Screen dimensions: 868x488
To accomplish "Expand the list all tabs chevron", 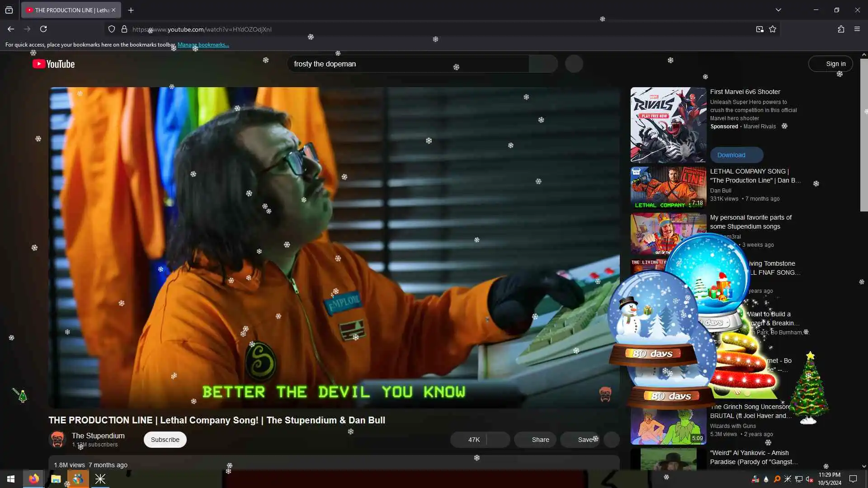I will pyautogui.click(x=778, y=10).
